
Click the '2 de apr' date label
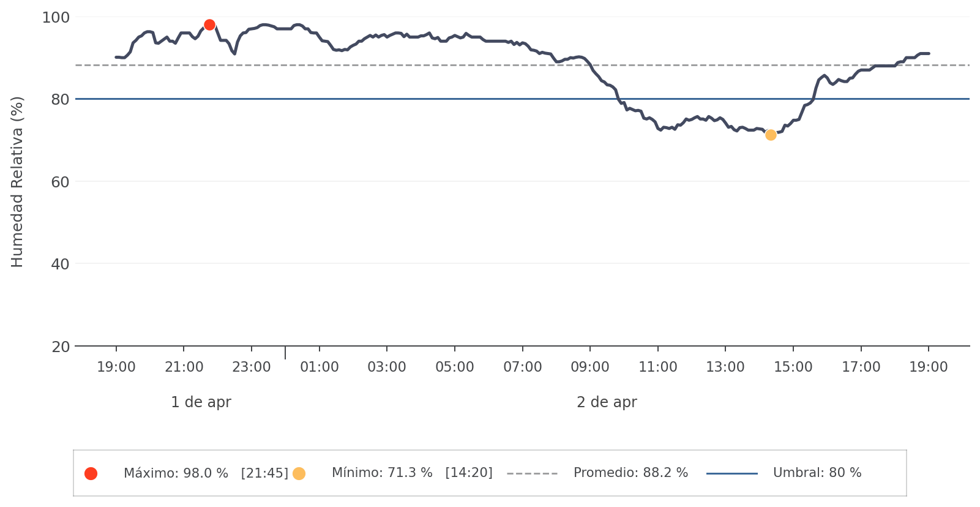pos(607,402)
